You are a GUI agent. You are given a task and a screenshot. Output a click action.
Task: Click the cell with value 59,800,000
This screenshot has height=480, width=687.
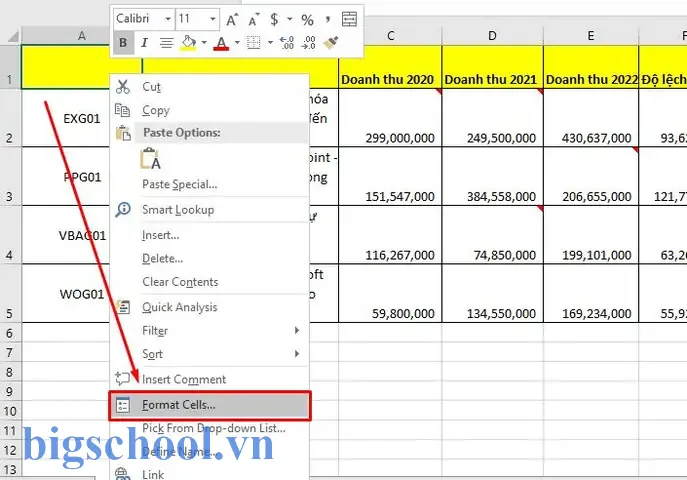pyautogui.click(x=390, y=293)
